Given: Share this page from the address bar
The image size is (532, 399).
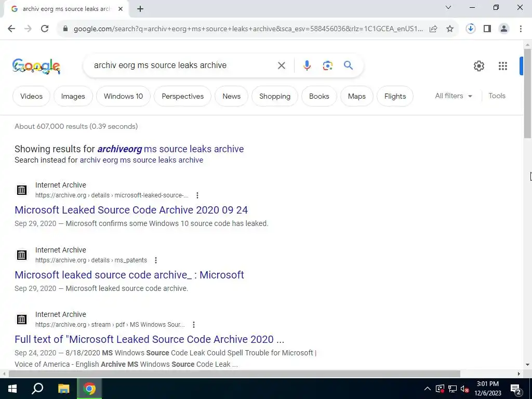Looking at the screenshot, I should click(433, 29).
